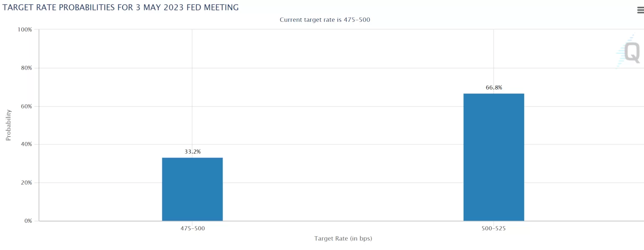Screen dimensions: 644x250
Task: Select the 500-525 probability bar
Action: [493, 157]
